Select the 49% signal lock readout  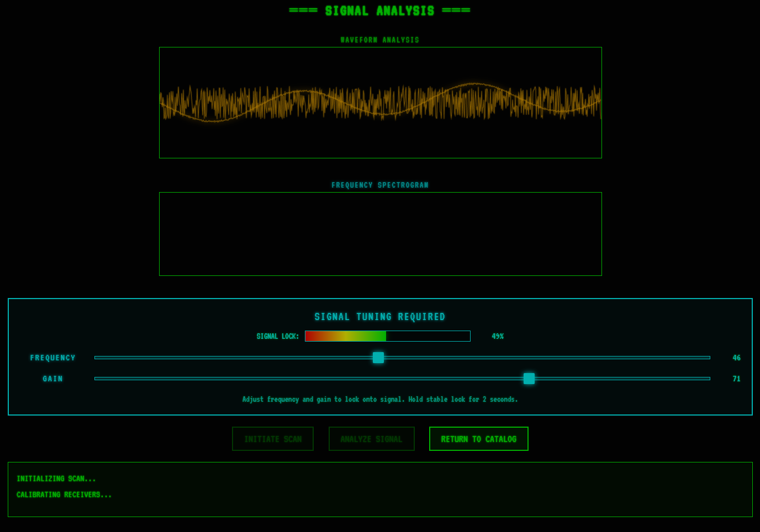pos(498,336)
